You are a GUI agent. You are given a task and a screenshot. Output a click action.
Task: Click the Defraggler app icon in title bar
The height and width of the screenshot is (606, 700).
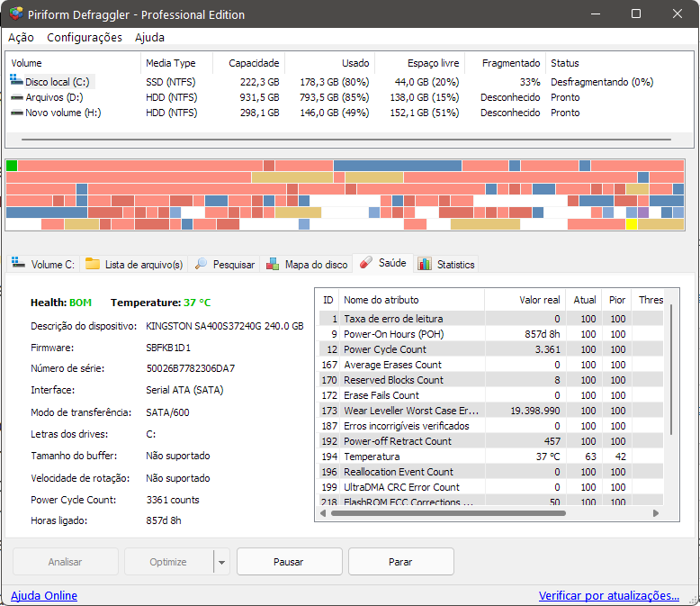coord(15,14)
